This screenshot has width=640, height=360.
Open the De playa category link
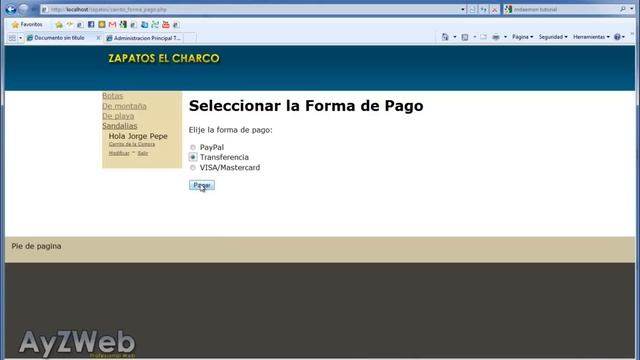pyautogui.click(x=118, y=116)
